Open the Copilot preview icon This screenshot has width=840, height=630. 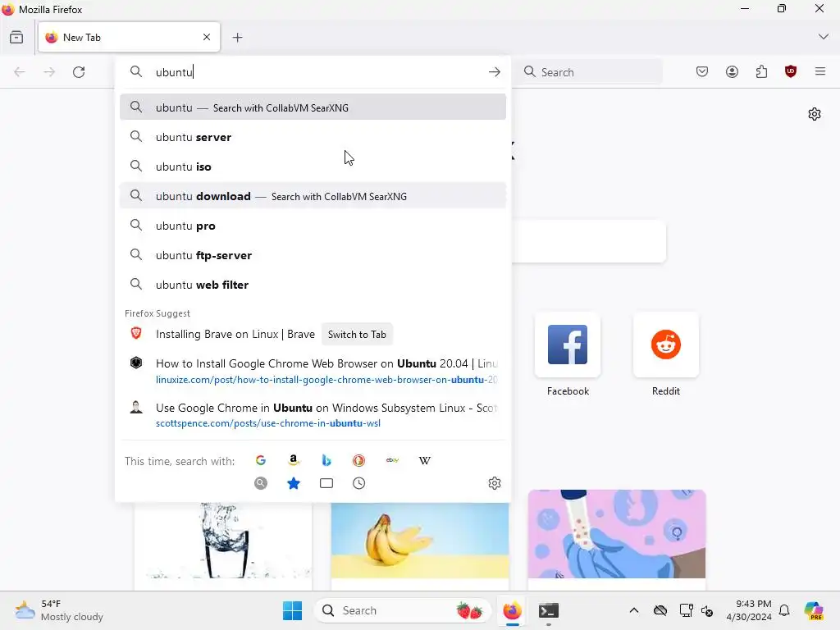(x=814, y=610)
